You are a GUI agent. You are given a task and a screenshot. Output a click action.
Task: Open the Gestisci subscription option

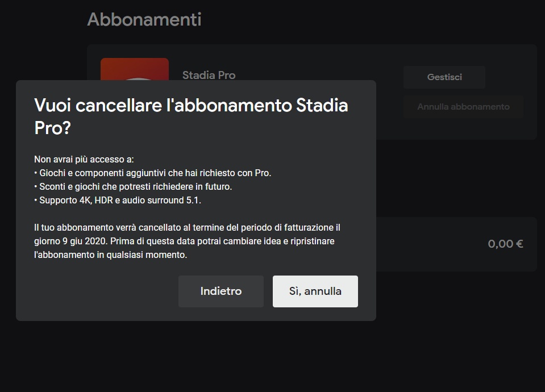444,77
